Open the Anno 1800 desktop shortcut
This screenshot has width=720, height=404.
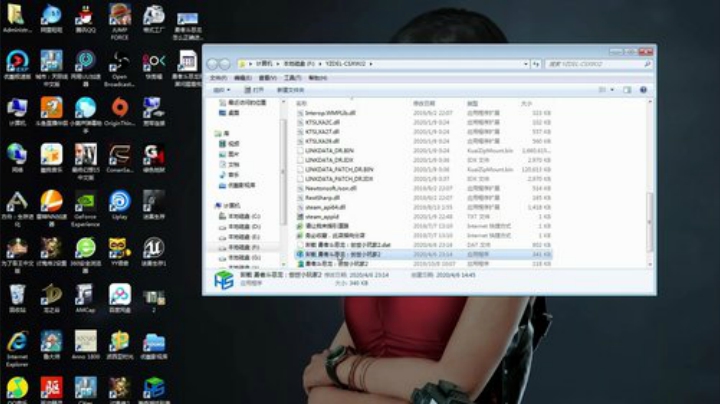[x=85, y=345]
